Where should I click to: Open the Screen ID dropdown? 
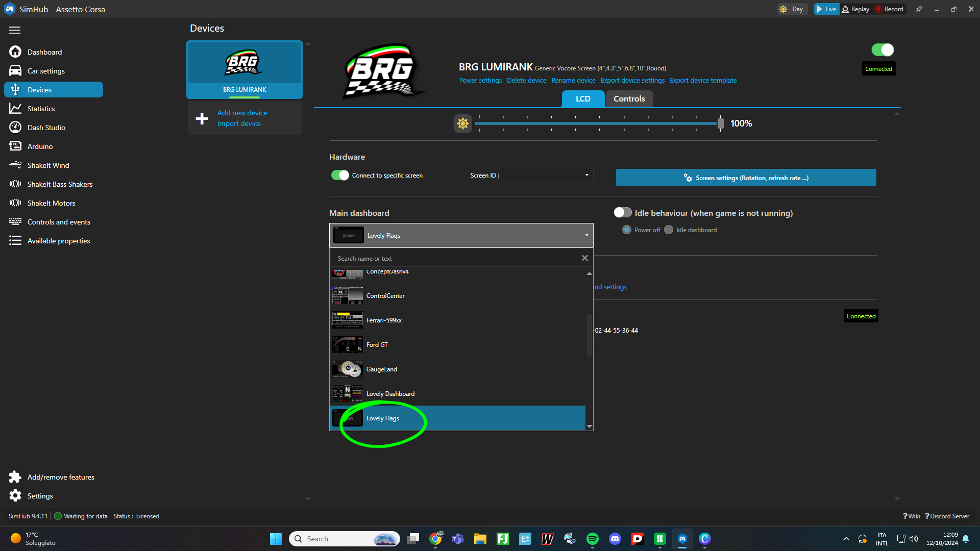click(548, 176)
